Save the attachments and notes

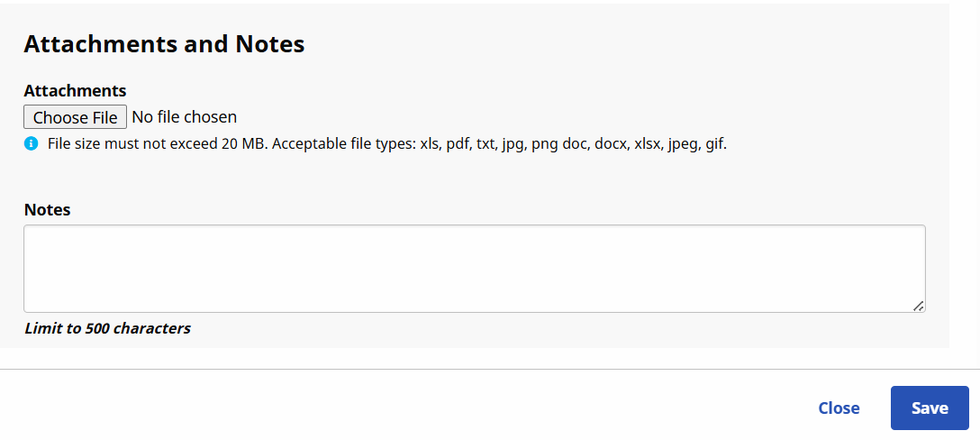[x=929, y=408]
